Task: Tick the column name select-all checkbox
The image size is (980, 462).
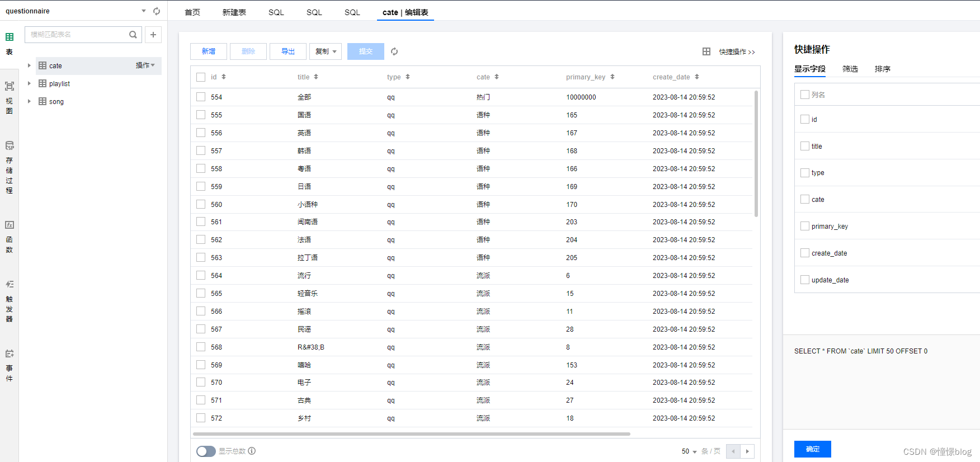Action: point(805,95)
